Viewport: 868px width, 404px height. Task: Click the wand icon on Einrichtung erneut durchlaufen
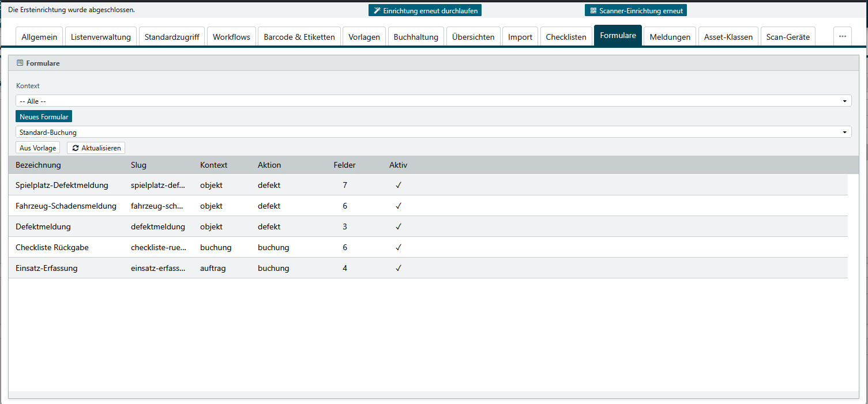377,10
